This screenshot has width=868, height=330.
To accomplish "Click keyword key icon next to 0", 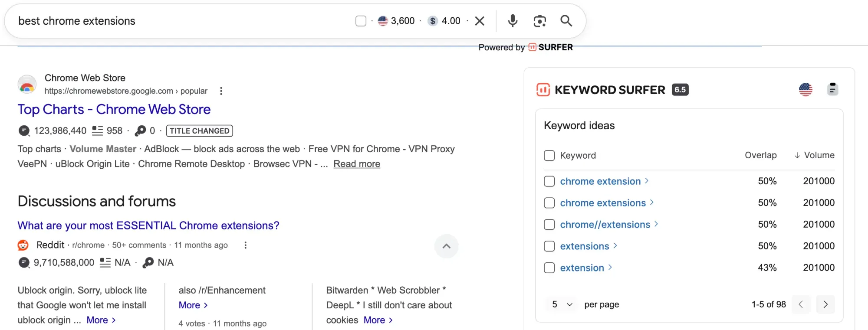I will (140, 131).
